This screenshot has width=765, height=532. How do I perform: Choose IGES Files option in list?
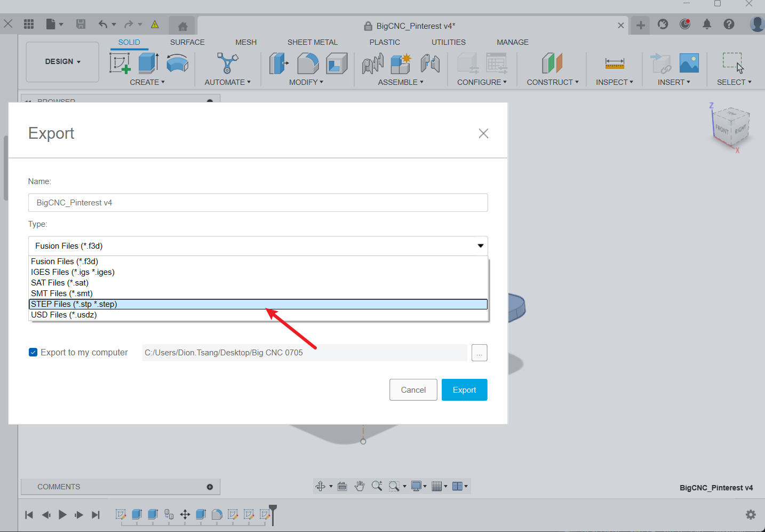(x=258, y=272)
